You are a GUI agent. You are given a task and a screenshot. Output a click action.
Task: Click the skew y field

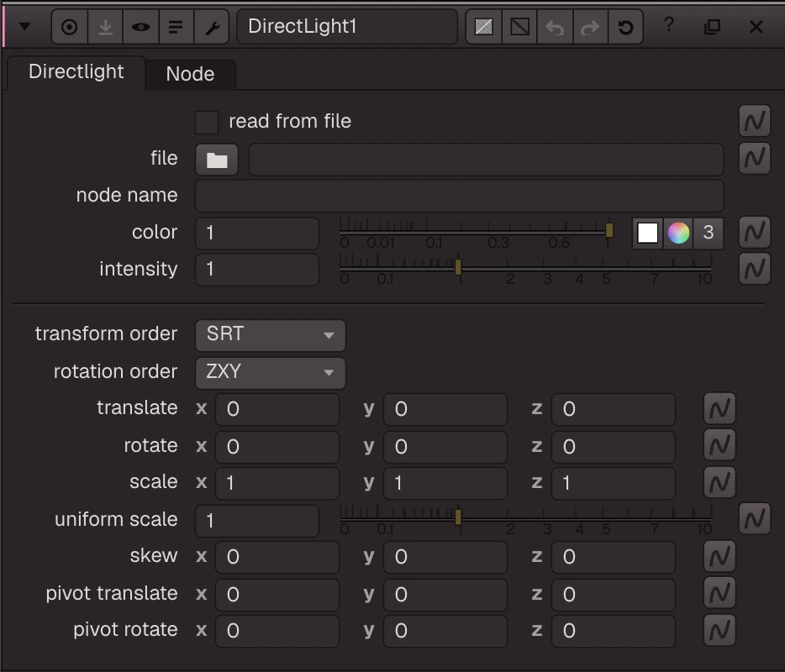point(445,557)
